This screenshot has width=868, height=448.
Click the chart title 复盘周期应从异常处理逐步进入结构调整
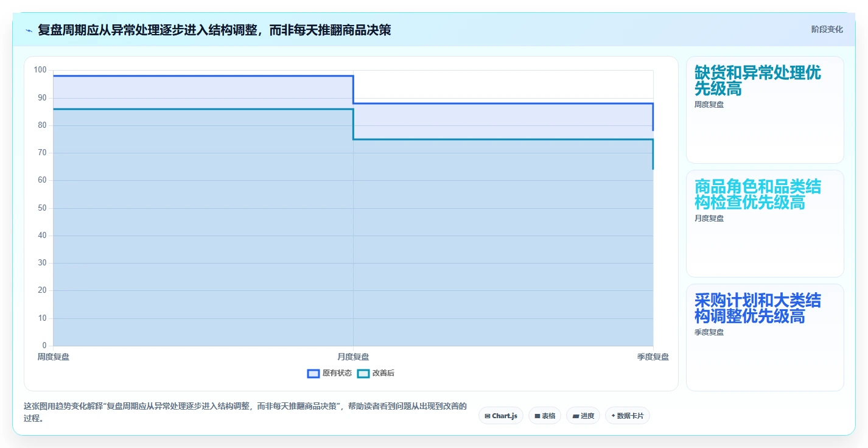coord(147,30)
